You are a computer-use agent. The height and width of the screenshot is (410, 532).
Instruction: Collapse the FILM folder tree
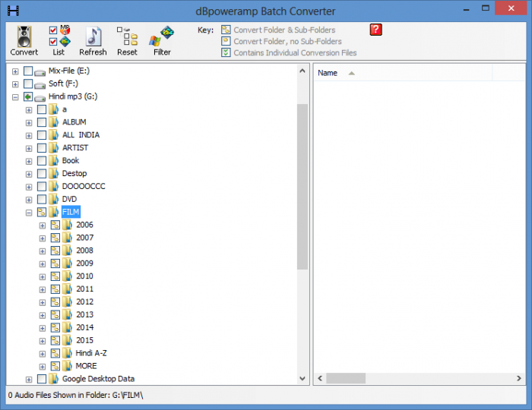29,213
